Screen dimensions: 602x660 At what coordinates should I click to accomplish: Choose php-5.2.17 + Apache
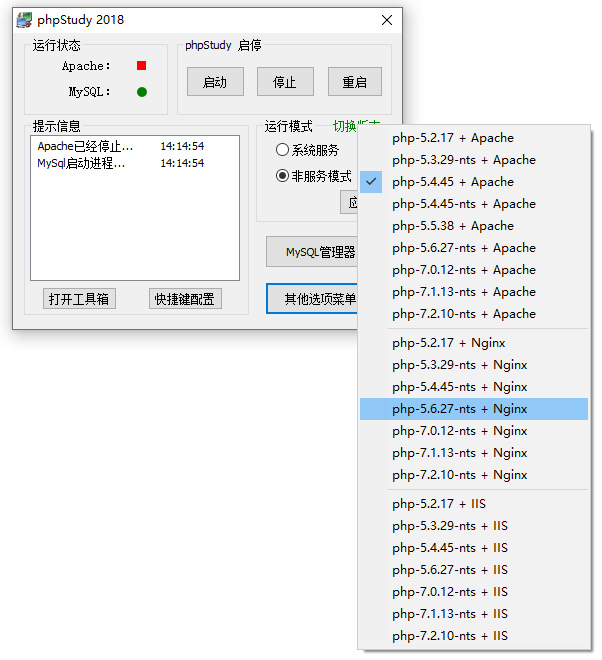click(x=474, y=138)
